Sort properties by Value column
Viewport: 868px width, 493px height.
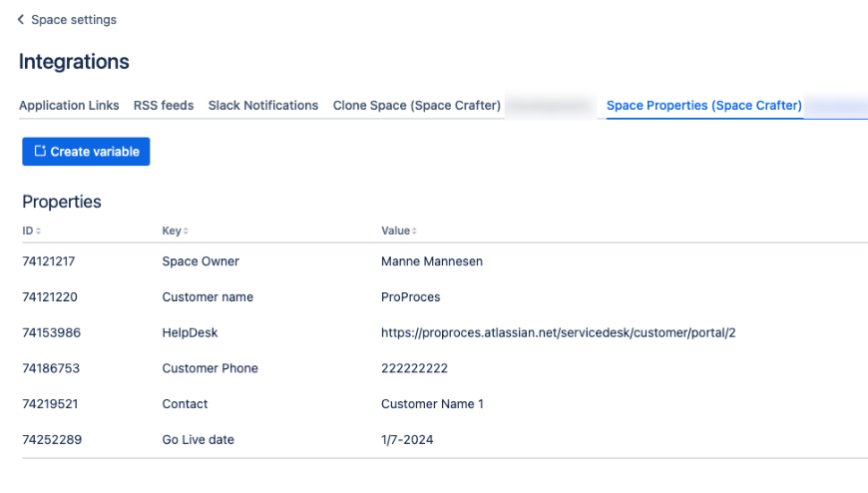pyautogui.click(x=398, y=231)
